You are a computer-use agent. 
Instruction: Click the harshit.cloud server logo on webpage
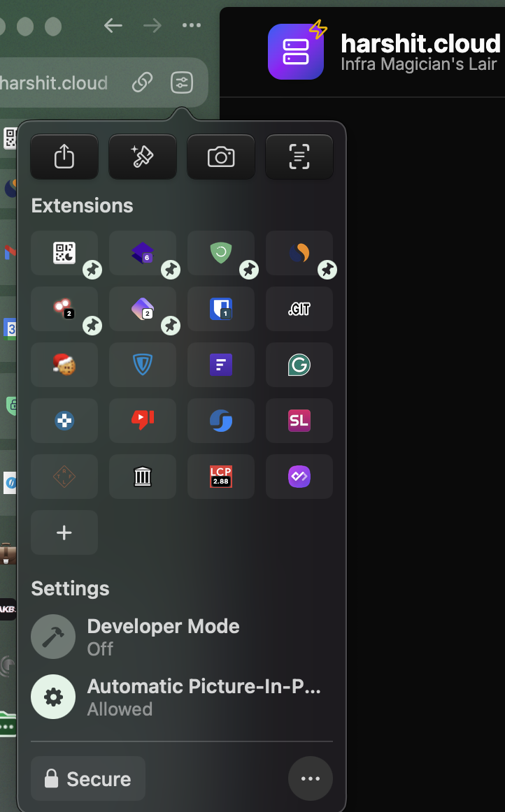(296, 51)
